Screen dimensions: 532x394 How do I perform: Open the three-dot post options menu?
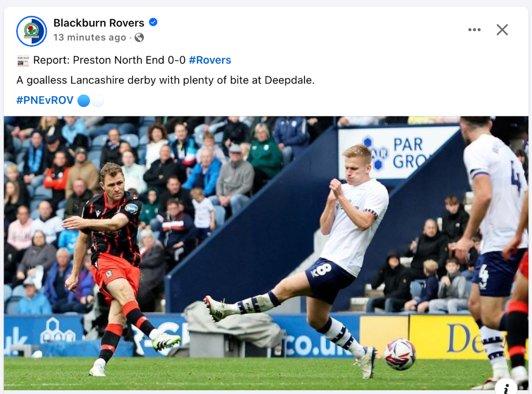tap(474, 30)
